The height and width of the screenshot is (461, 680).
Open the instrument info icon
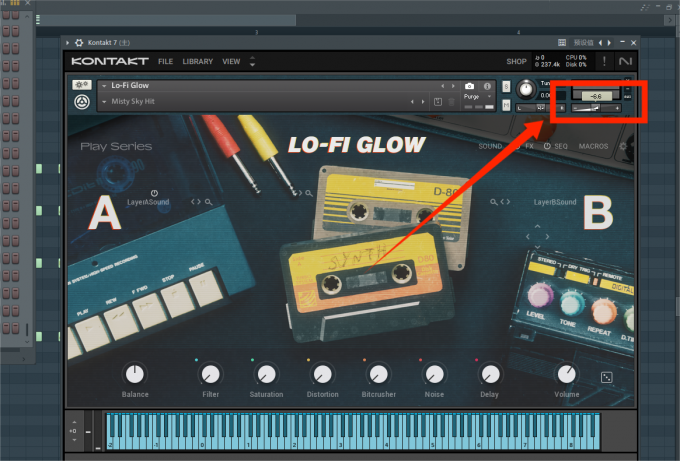point(487,86)
